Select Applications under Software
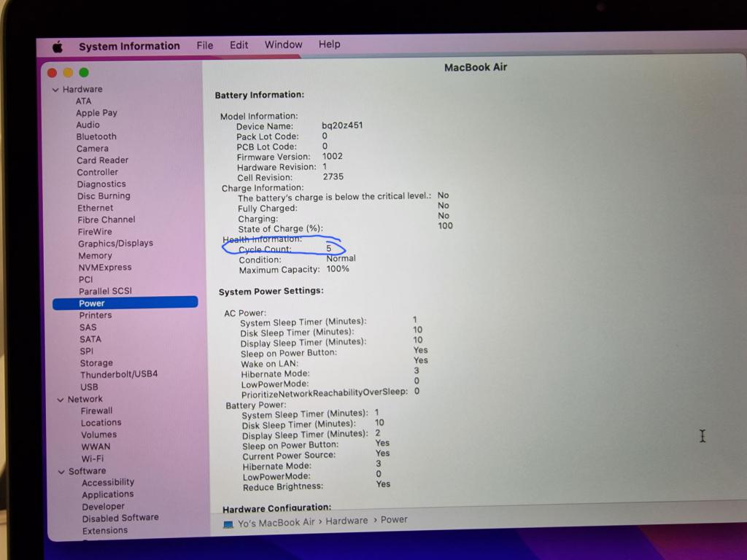 [108, 494]
